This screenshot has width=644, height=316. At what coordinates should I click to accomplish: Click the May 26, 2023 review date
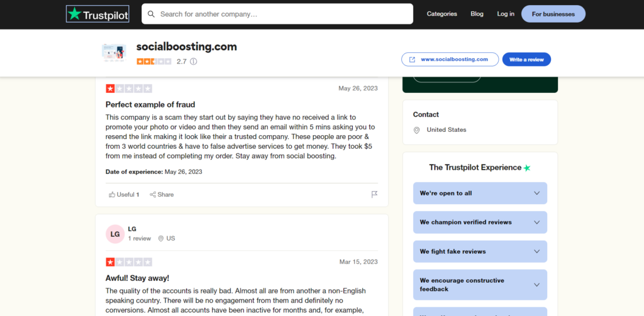358,88
